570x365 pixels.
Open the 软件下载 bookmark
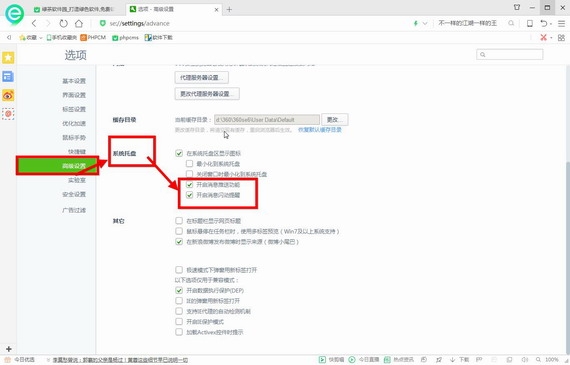point(158,37)
